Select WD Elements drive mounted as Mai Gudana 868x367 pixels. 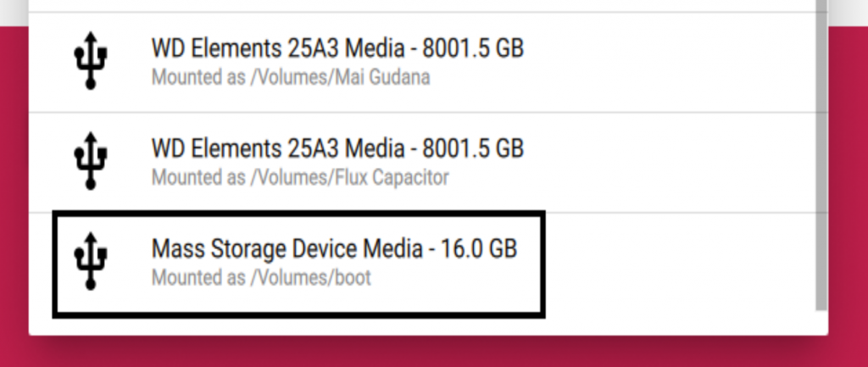[422, 62]
